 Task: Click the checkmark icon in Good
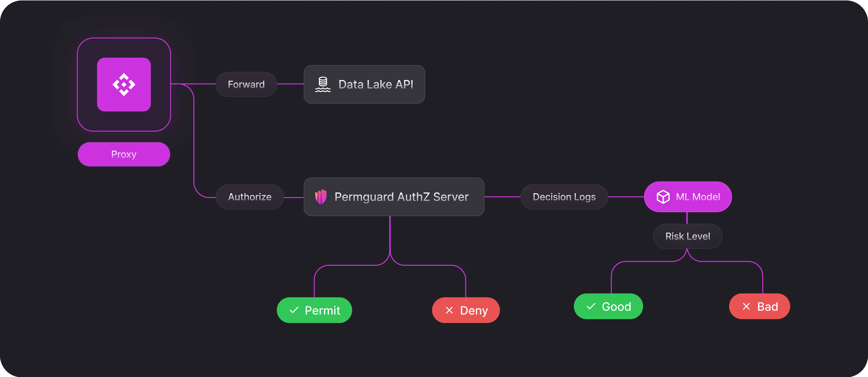click(591, 306)
